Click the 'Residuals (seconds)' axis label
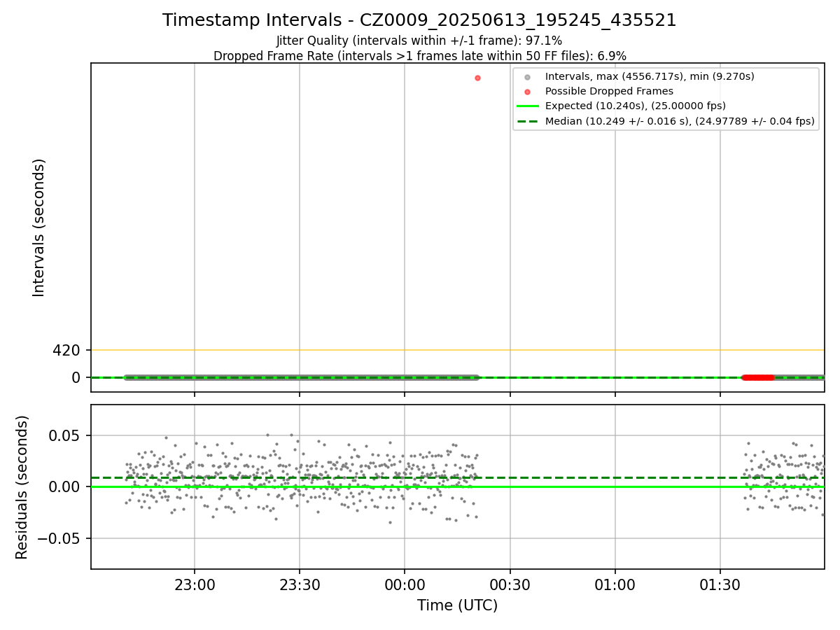This screenshot has width=840, height=630. pyautogui.click(x=22, y=487)
